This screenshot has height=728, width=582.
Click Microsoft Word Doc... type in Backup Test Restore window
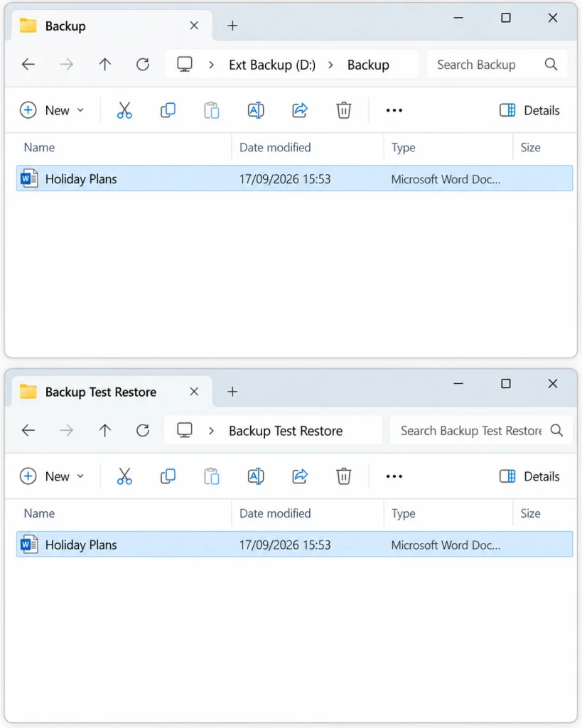[446, 545]
